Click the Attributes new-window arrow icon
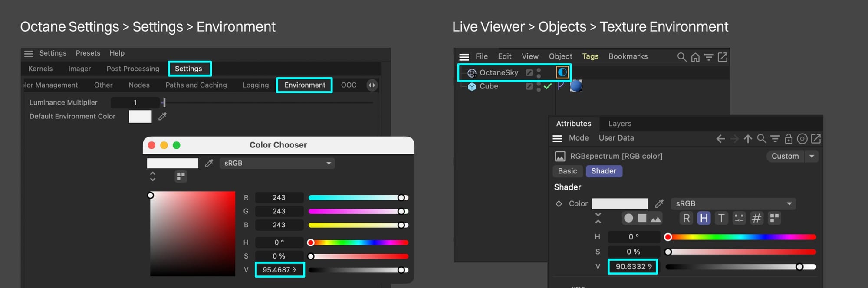The width and height of the screenshot is (868, 288). click(816, 138)
